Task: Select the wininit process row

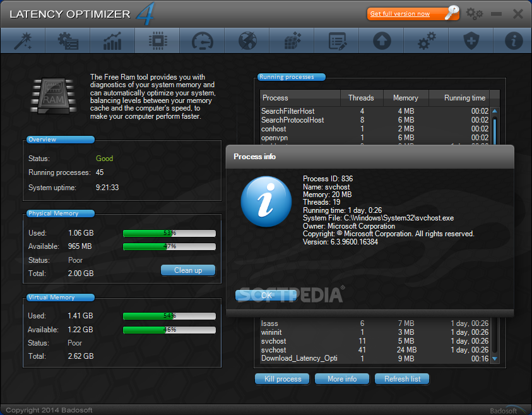Action: (x=375, y=332)
